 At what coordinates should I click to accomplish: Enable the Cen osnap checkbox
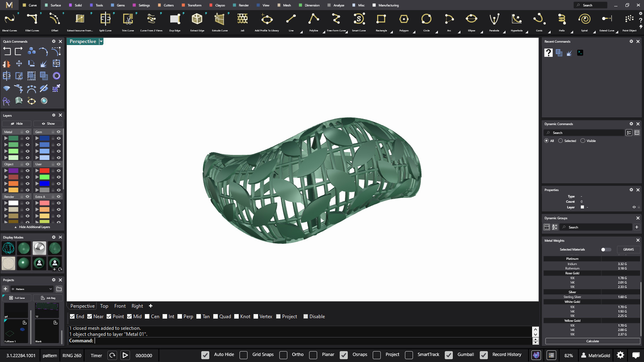coord(147,317)
